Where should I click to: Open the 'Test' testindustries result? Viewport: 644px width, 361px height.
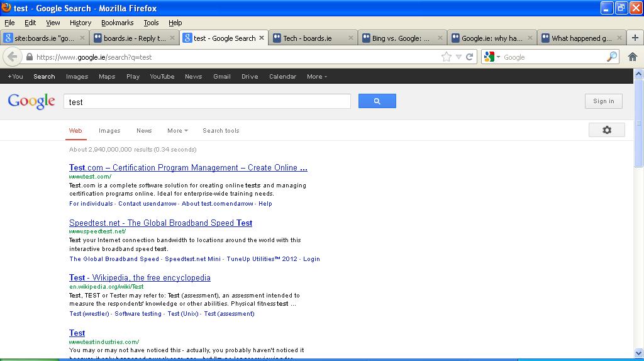(x=77, y=333)
